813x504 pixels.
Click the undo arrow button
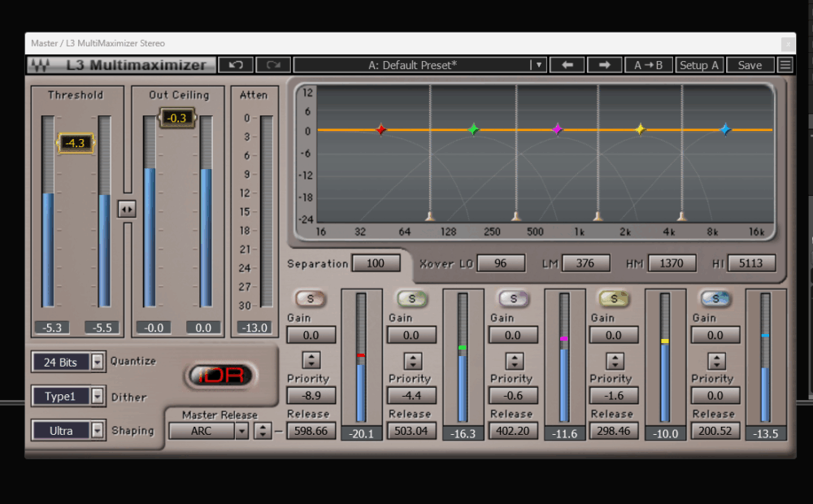pos(236,65)
